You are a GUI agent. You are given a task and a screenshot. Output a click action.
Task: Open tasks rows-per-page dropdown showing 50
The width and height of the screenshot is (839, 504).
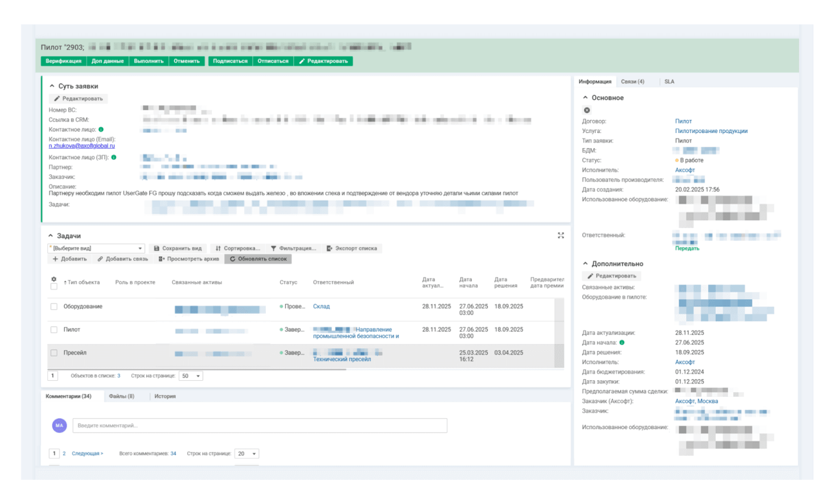pos(191,376)
